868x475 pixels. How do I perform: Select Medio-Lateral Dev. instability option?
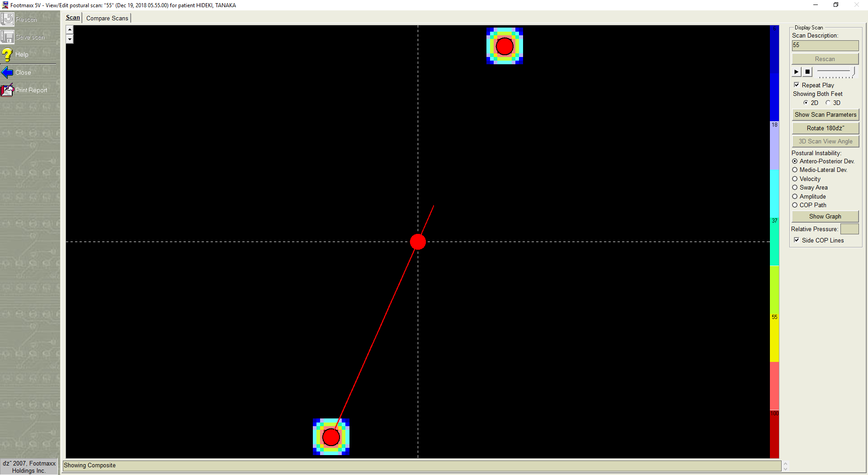point(795,170)
